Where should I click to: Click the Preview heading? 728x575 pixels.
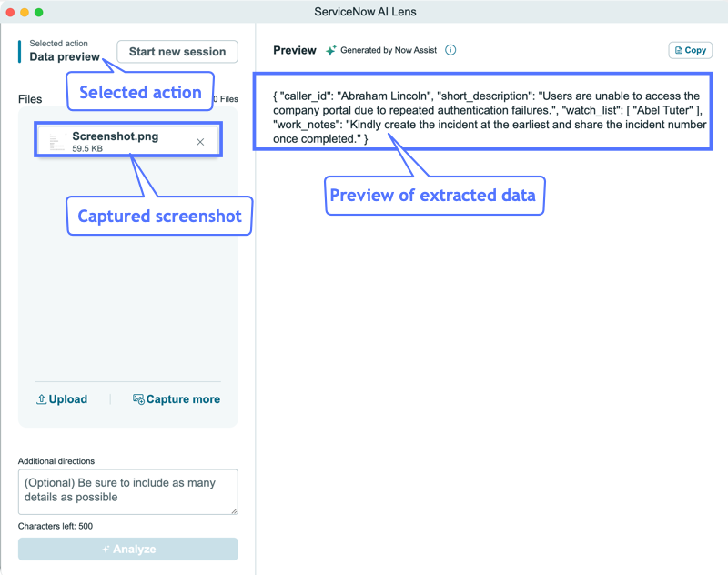pyautogui.click(x=294, y=50)
